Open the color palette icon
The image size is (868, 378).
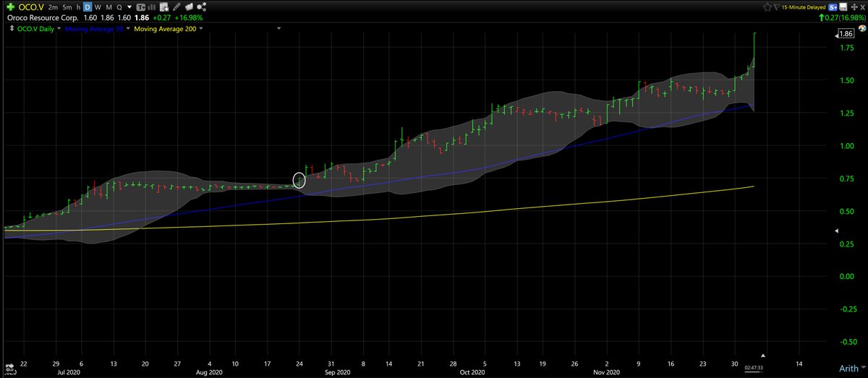(x=862, y=28)
